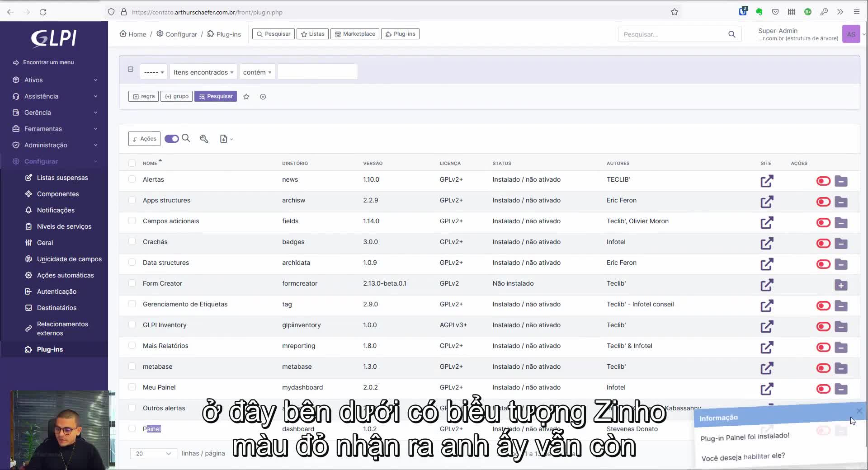The width and height of the screenshot is (868, 470).
Task: Click the magnifier icon in table toolbar
Action: tap(186, 138)
